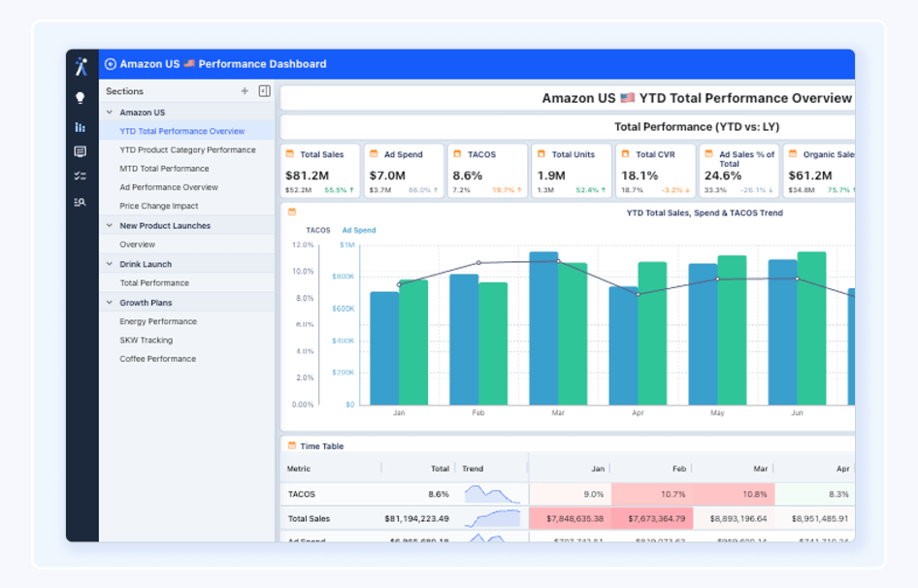
Task: Click the app logo at the sidebar top
Action: click(82, 65)
